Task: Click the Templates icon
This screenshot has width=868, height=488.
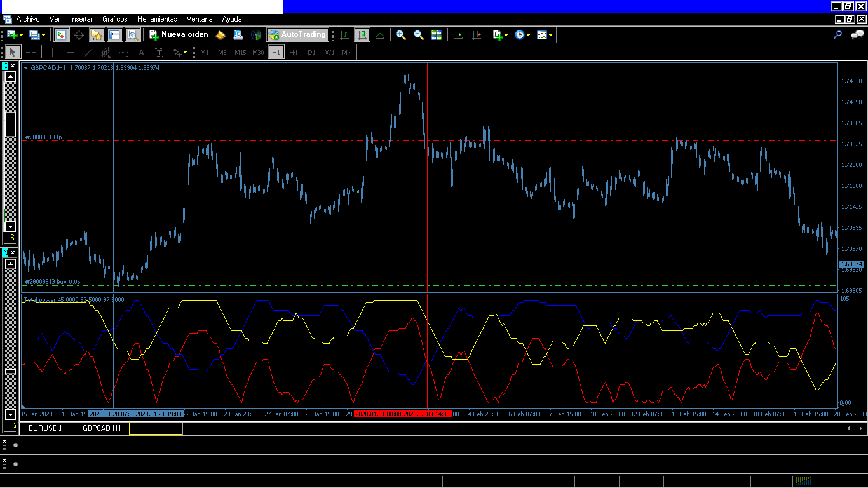Action: click(542, 35)
